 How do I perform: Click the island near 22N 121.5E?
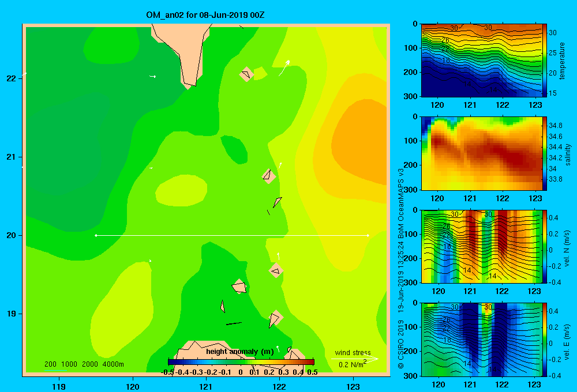246,74
